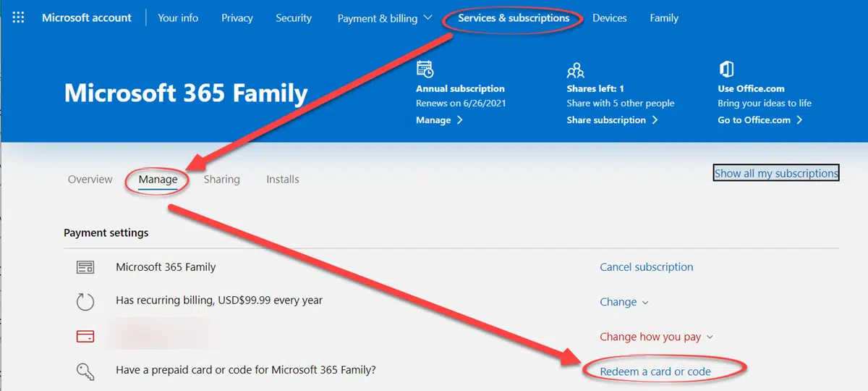Click the red credit card icon
Image resolution: width=868 pixels, height=391 pixels.
(x=85, y=337)
